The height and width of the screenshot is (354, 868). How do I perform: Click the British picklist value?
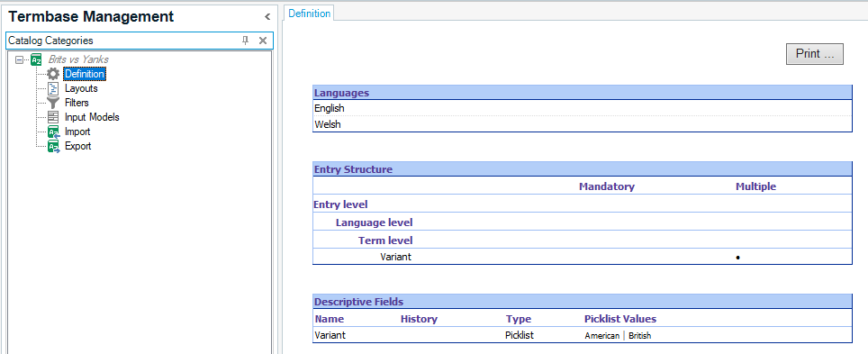pyautogui.click(x=640, y=336)
